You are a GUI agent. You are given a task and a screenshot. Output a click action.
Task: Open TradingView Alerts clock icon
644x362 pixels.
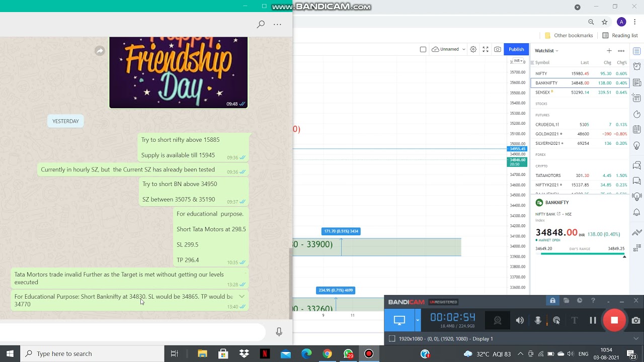[637, 66]
